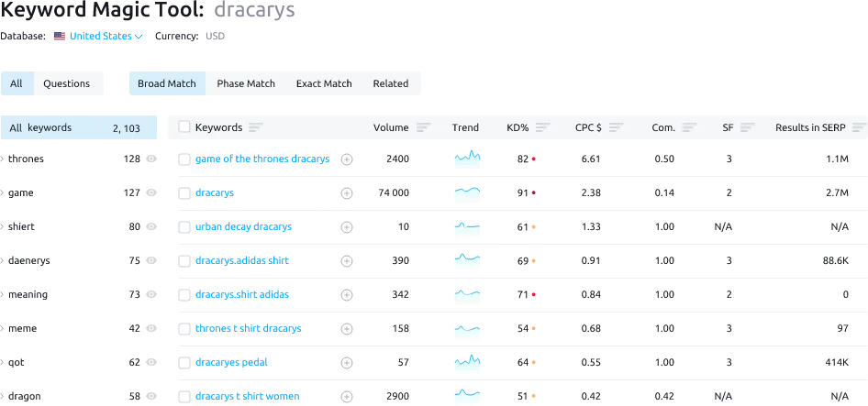Select the 'All keywords 2,103' group row
Viewport: 868px width, 406px height.
click(79, 127)
